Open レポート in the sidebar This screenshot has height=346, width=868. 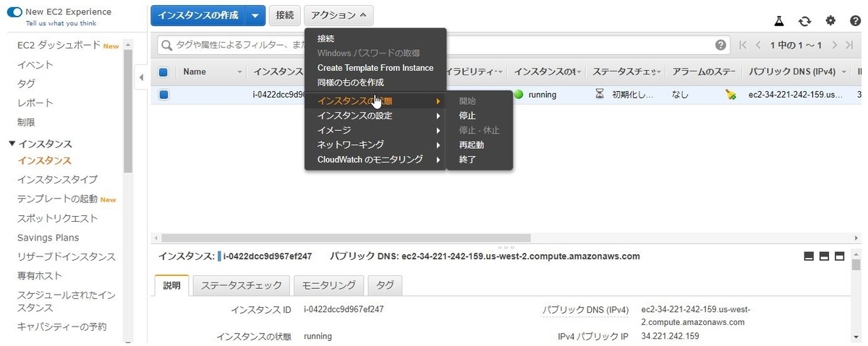pyautogui.click(x=35, y=103)
